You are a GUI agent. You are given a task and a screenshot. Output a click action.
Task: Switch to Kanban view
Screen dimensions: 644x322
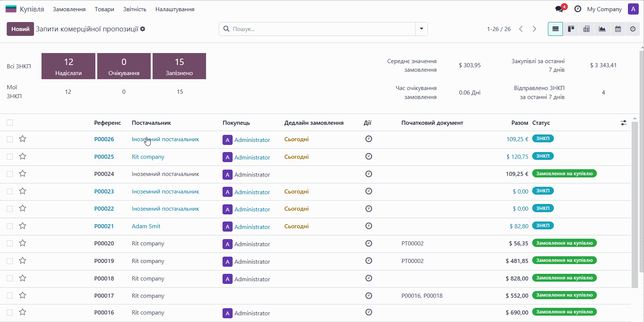tap(571, 29)
